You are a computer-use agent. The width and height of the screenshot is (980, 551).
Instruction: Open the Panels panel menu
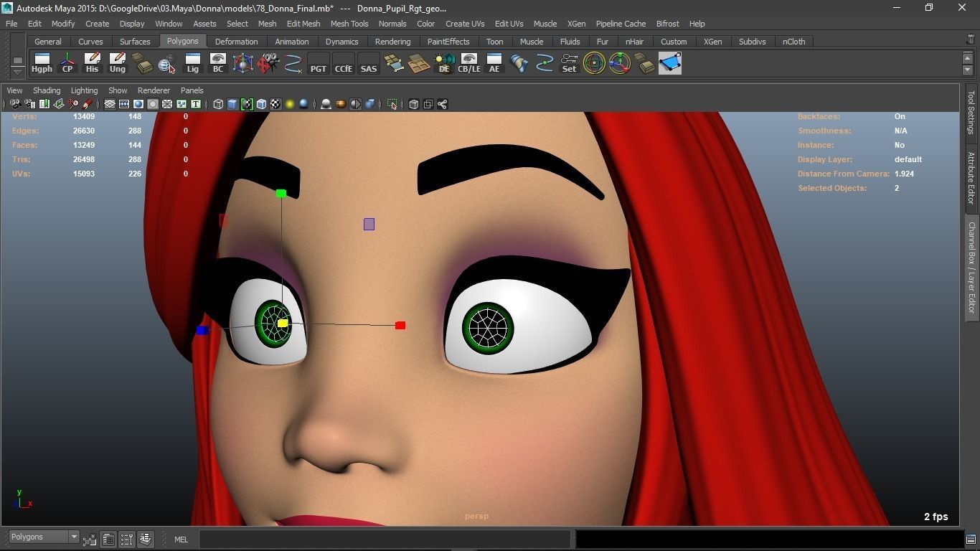click(192, 90)
